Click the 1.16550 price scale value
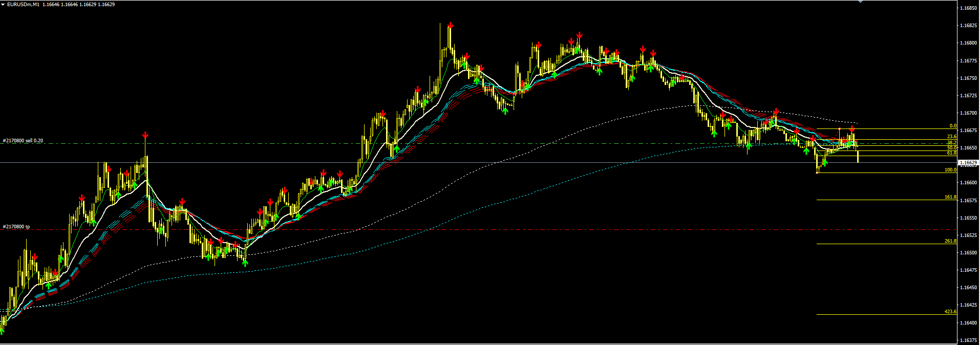The height and width of the screenshot is (345, 980). [968, 218]
